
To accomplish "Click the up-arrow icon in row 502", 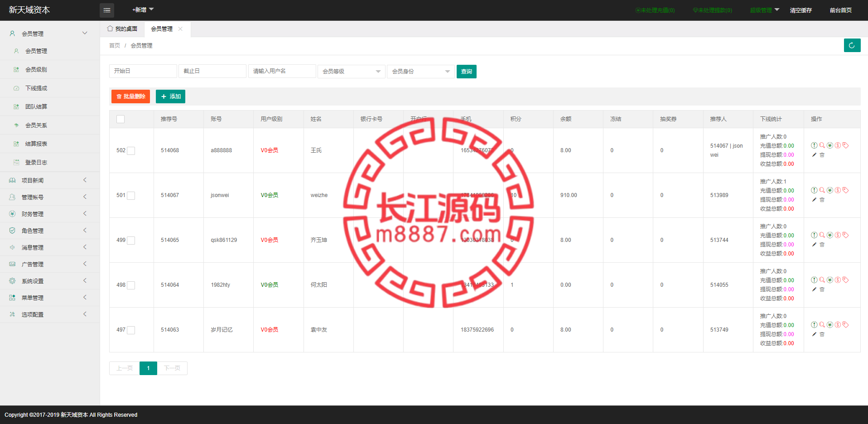I will (814, 145).
